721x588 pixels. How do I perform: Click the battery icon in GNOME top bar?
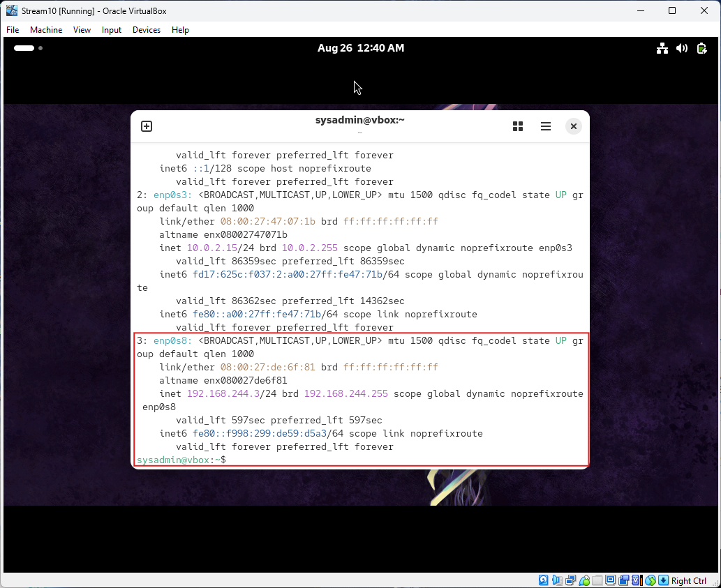click(x=701, y=48)
